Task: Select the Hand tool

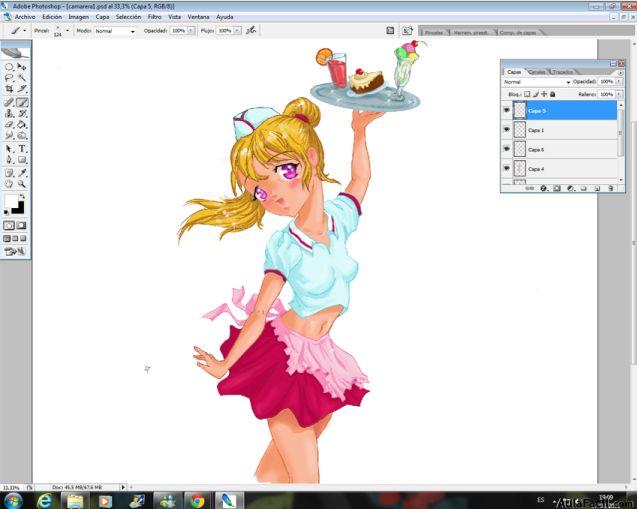Action: (9, 184)
